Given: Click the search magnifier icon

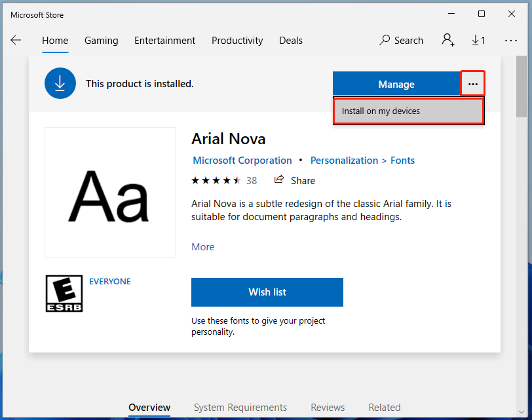Looking at the screenshot, I should (385, 40).
